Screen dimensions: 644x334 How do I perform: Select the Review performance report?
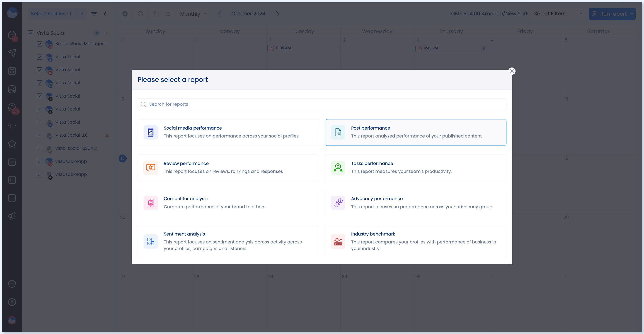tap(228, 167)
